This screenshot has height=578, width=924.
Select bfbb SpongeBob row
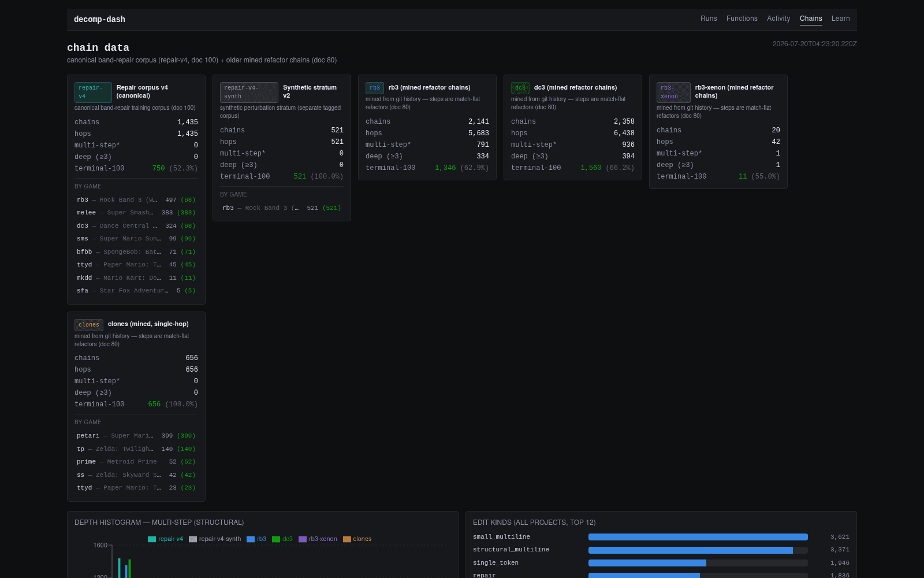(136, 252)
